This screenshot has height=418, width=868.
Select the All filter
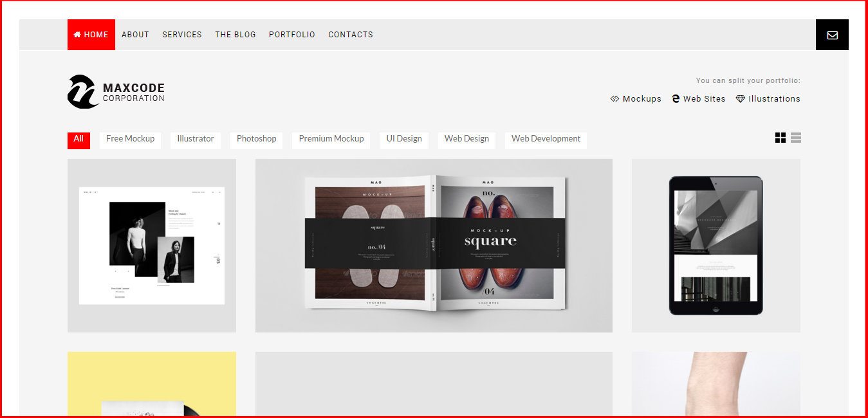pyautogui.click(x=78, y=140)
